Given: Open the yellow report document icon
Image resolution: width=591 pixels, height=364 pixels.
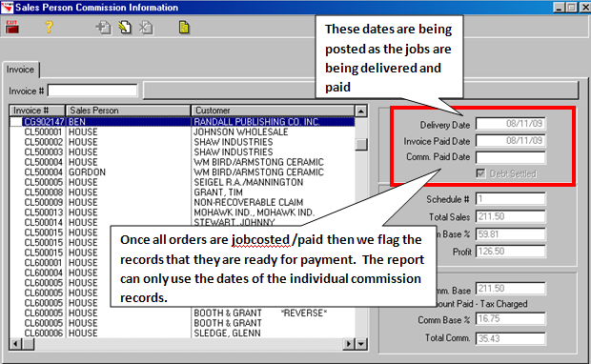Looking at the screenshot, I should (x=184, y=28).
